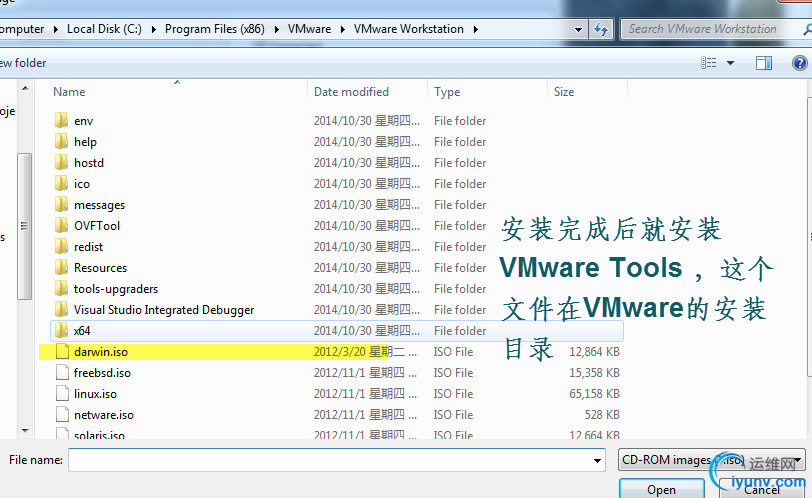
Task: Select the ico folder icon
Action: pyautogui.click(x=61, y=183)
